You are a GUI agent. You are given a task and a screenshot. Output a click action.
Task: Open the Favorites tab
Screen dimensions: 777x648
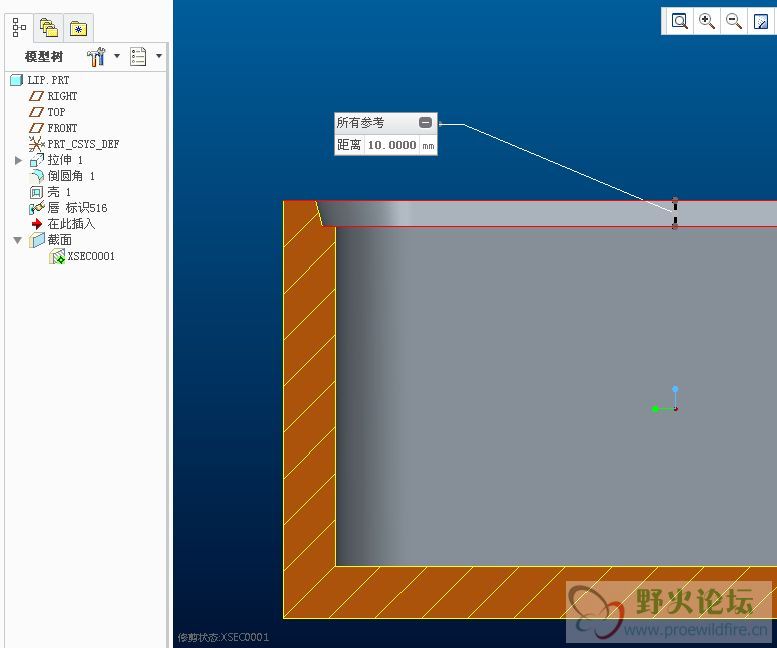(78, 28)
